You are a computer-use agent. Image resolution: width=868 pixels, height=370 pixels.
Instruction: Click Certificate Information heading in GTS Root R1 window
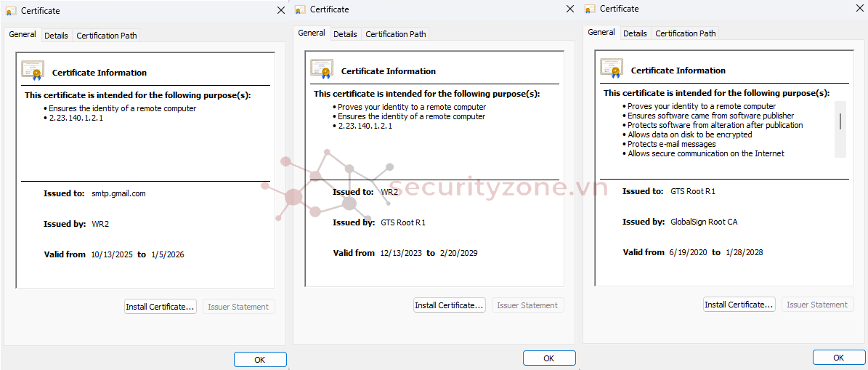678,71
